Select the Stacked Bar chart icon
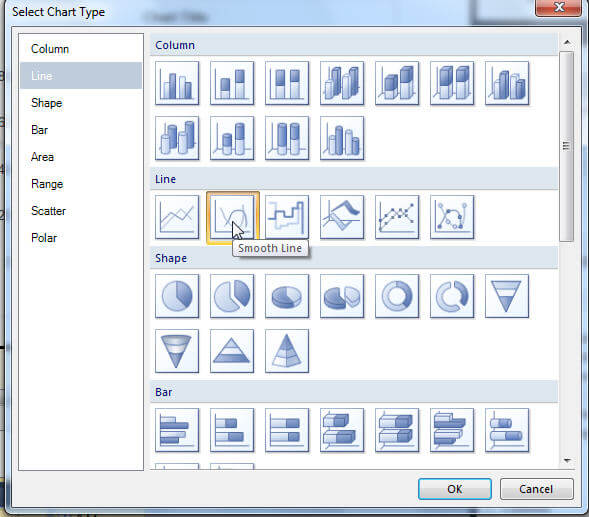 pos(232,430)
